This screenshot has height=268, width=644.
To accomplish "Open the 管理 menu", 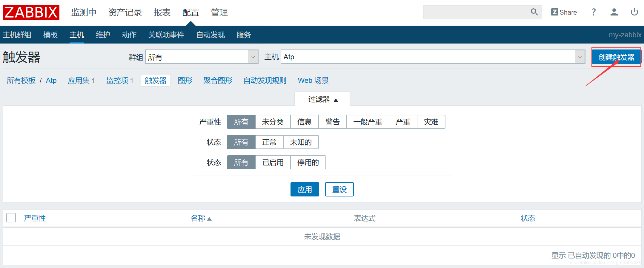I will click(219, 13).
